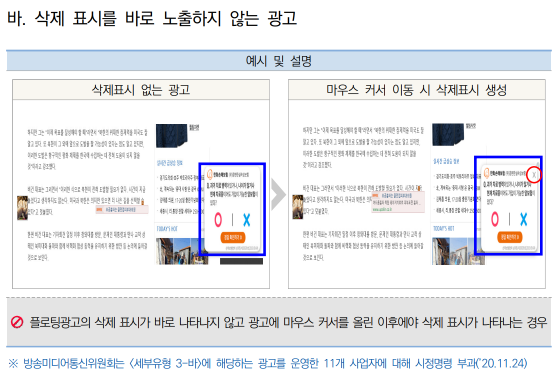Close the floating ad using the red-circled X
The image size is (557, 380).
pyautogui.click(x=534, y=175)
